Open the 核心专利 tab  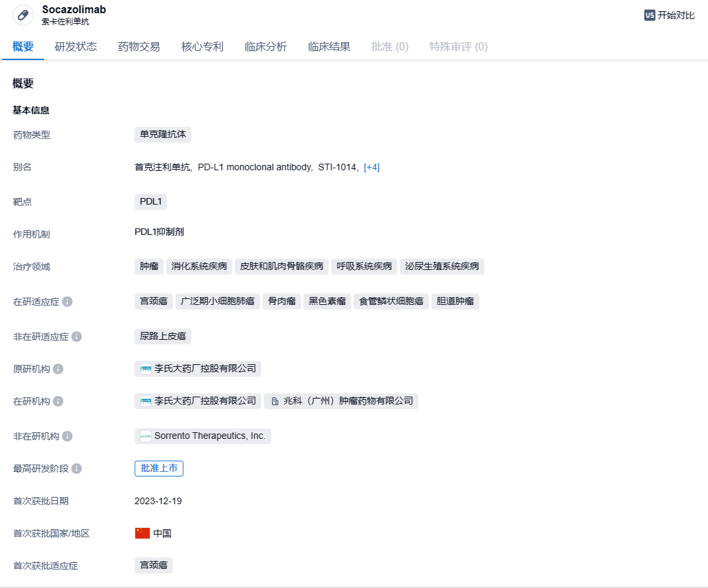pyautogui.click(x=203, y=47)
